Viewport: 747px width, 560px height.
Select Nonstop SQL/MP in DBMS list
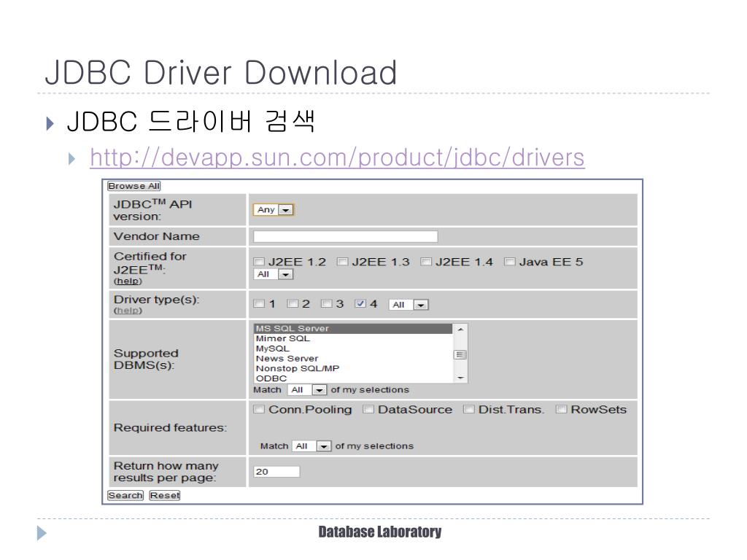click(x=353, y=368)
